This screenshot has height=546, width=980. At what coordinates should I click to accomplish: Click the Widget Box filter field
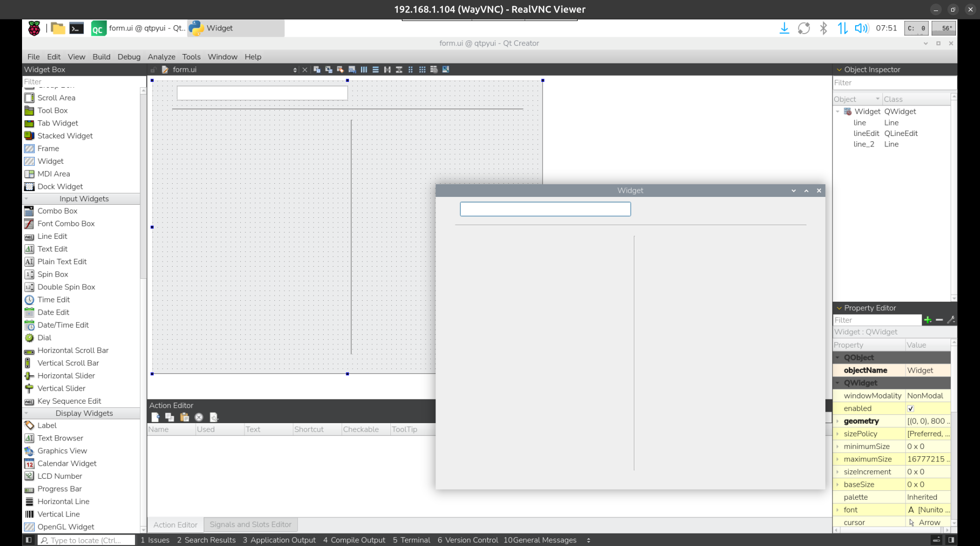click(x=81, y=82)
